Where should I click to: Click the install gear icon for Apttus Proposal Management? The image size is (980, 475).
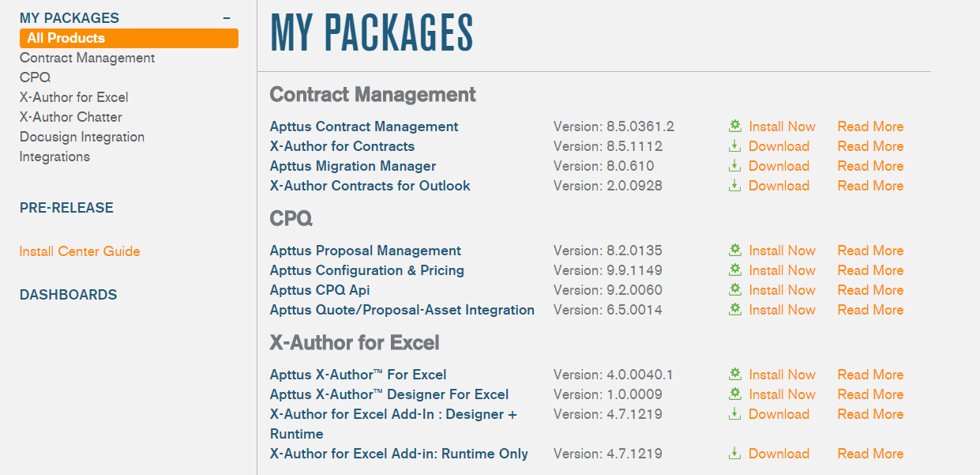[x=734, y=250]
